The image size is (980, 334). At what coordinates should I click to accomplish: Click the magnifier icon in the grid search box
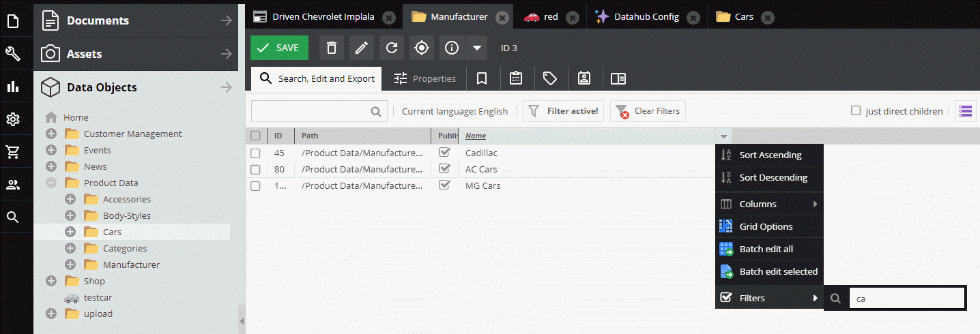[x=376, y=111]
